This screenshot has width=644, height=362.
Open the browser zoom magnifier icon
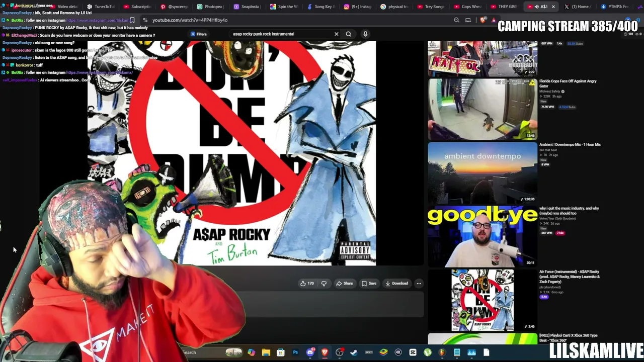(456, 20)
